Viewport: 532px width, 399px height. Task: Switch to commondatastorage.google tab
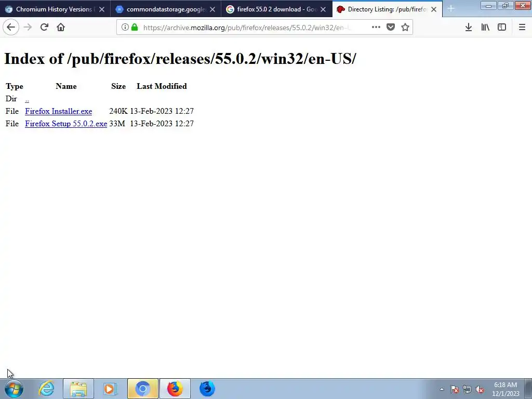pos(166,9)
